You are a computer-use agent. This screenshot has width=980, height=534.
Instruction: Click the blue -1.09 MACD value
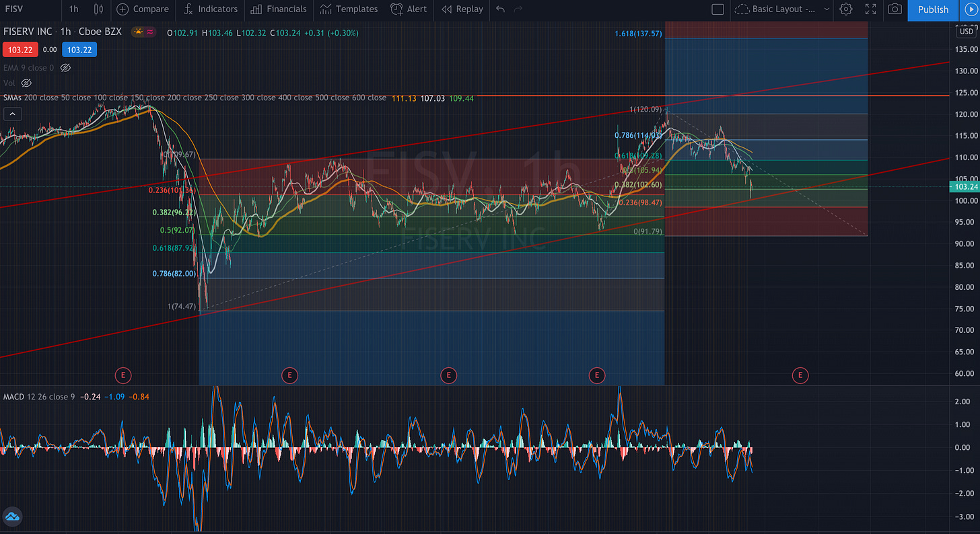[x=113, y=397]
